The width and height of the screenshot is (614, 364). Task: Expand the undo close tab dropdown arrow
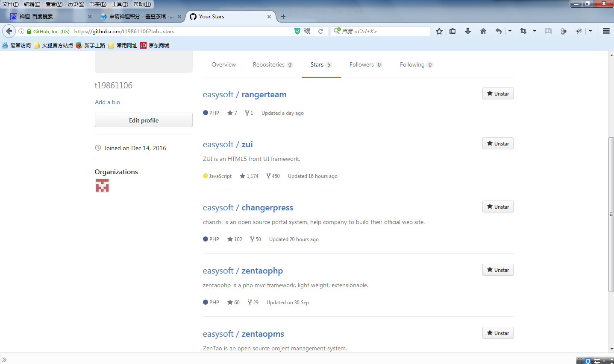[x=510, y=31]
